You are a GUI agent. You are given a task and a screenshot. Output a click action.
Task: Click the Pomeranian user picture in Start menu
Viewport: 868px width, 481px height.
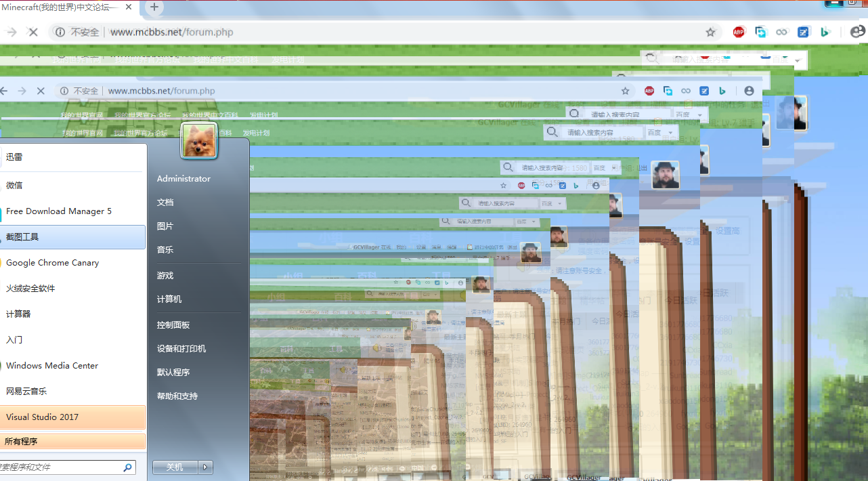coord(199,141)
